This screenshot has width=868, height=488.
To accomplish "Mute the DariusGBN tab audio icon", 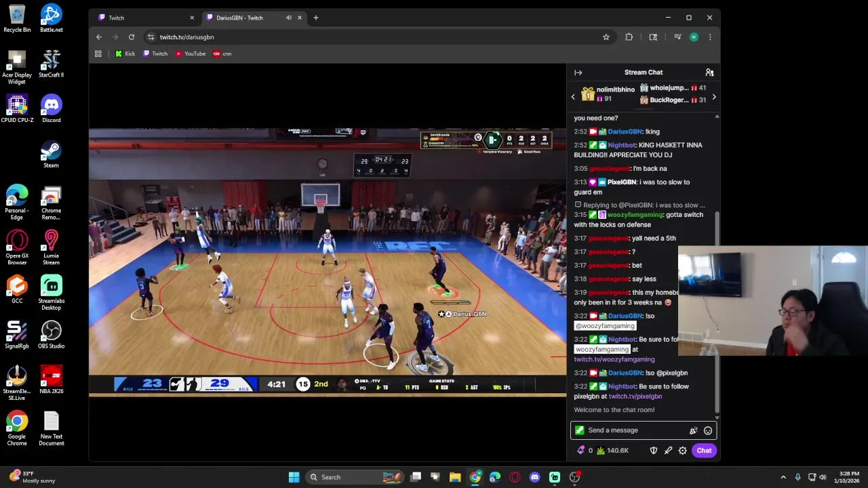I will tap(289, 18).
